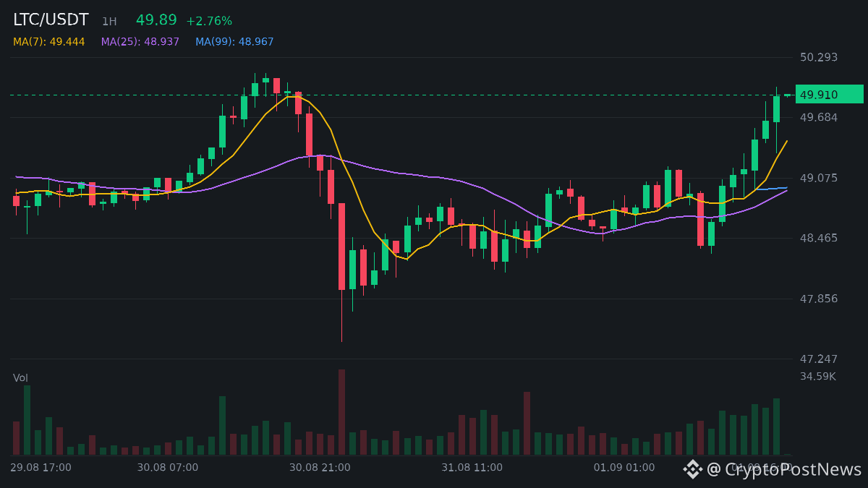This screenshot has width=868, height=488.
Task: Click the 01.09 01:00 time axis label
Action: tap(624, 468)
